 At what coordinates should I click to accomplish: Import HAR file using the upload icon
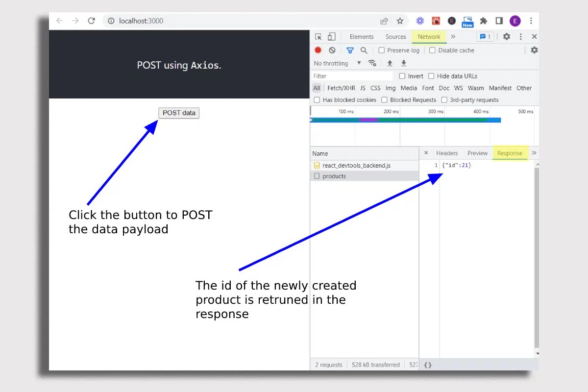[x=390, y=63]
